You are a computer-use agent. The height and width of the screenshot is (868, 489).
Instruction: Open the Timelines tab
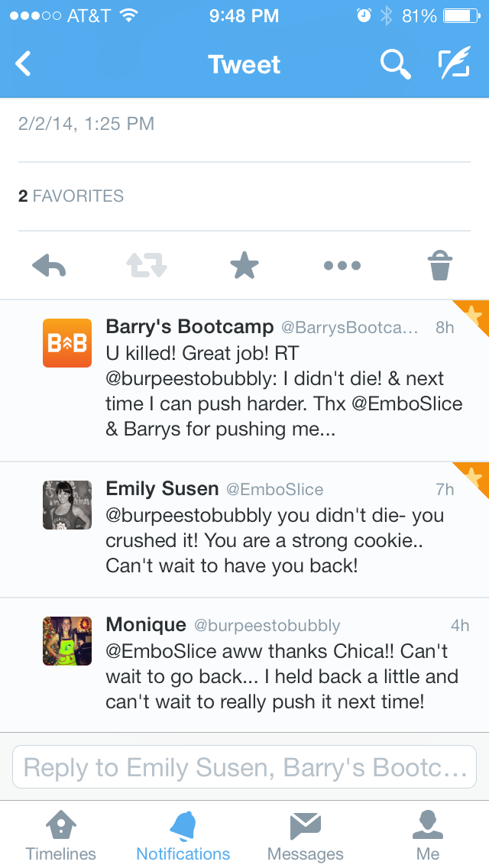pos(61,837)
